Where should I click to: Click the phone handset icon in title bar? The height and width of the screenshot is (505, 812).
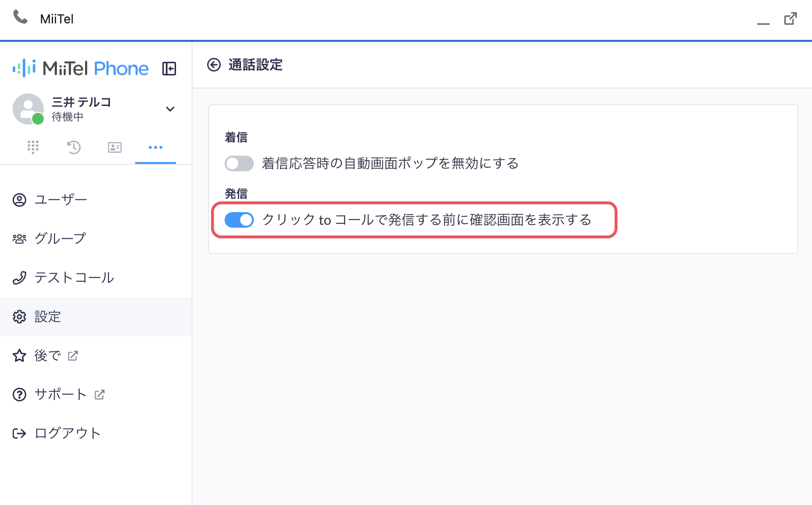pos(20,18)
